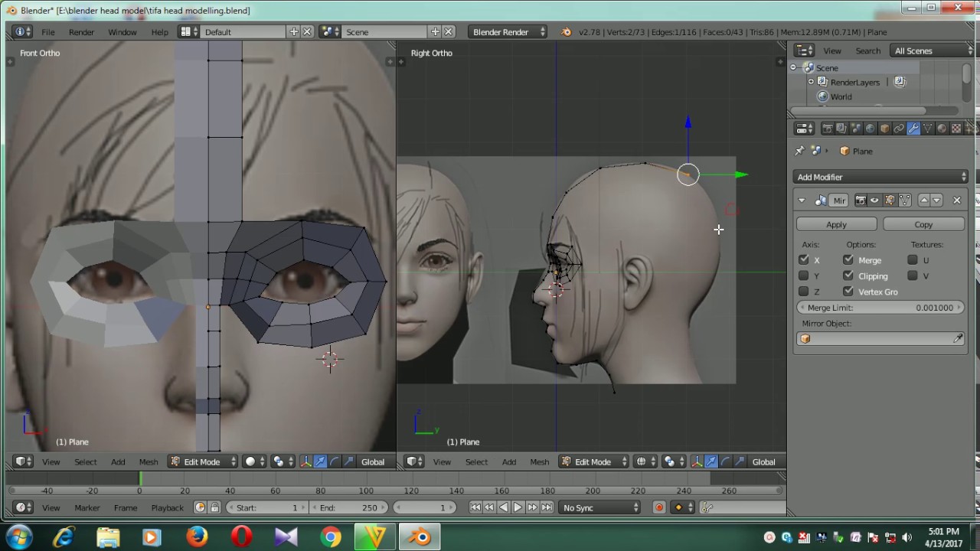This screenshot has width=980, height=551.
Task: Open the Render Layers properties tab
Action: tap(841, 129)
